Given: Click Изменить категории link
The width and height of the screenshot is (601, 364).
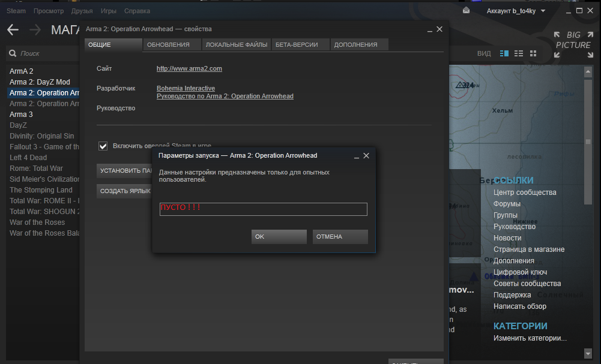Looking at the screenshot, I should pyautogui.click(x=530, y=338).
